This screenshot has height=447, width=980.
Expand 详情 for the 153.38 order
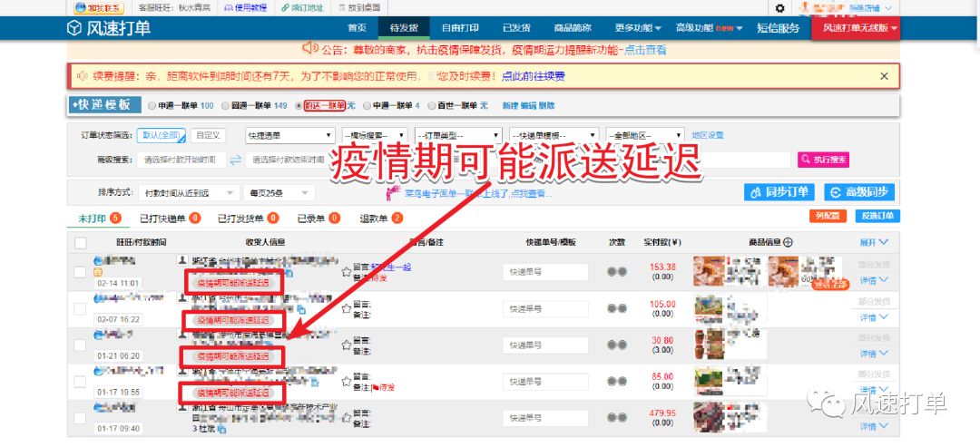[x=874, y=279]
